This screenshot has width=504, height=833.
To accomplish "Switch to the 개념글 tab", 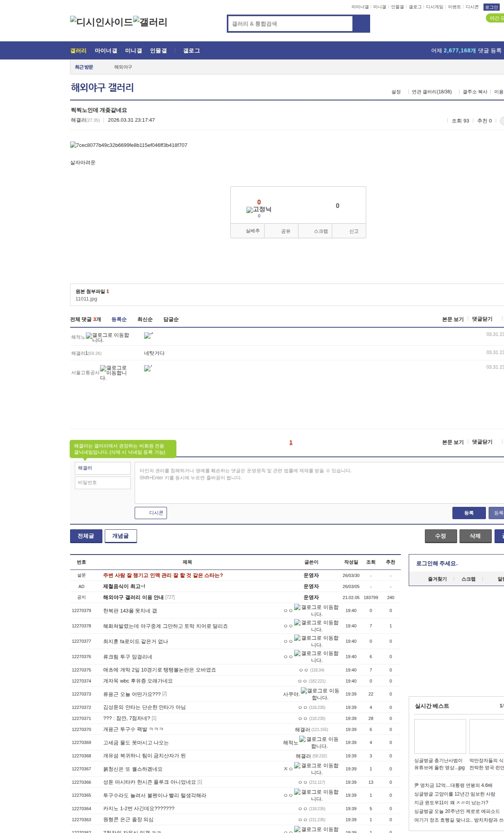I will pyautogui.click(x=120, y=536).
